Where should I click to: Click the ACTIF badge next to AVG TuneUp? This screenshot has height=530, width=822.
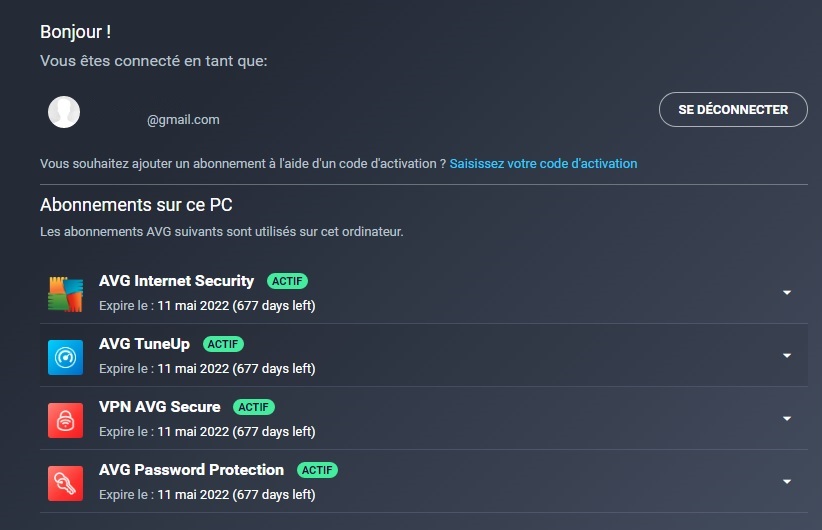click(223, 344)
